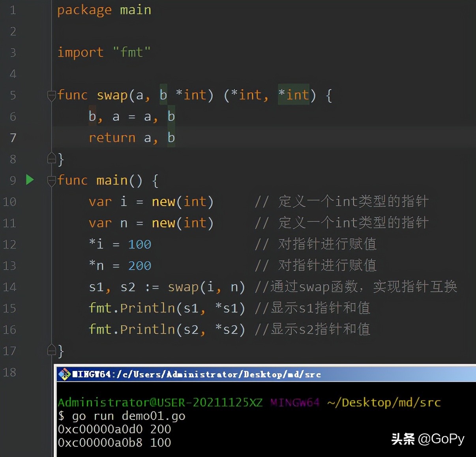This screenshot has height=457, width=476.
Task: Click line number 1 in gutter
Action: click(x=13, y=10)
